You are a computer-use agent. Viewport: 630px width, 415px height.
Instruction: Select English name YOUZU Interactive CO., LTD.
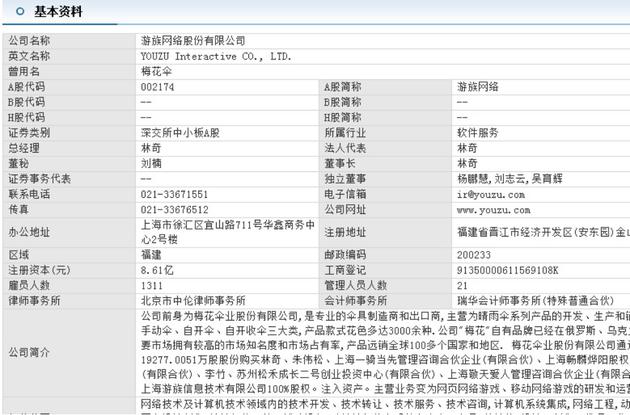coord(216,56)
